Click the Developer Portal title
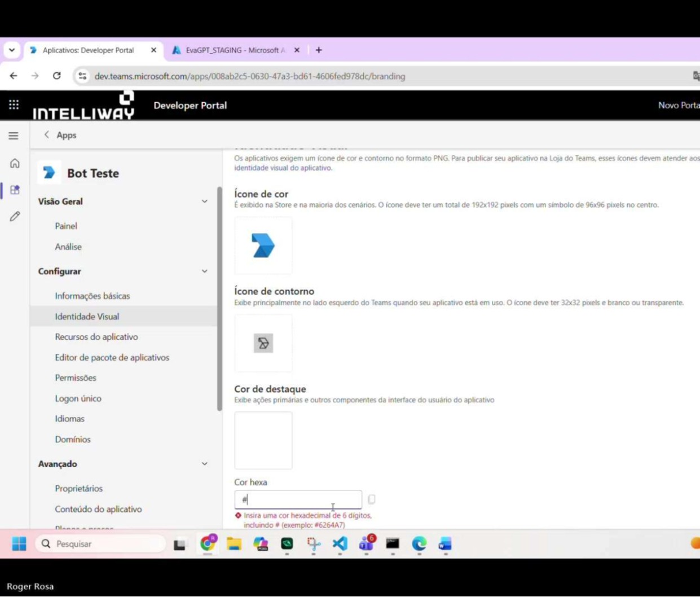Viewport: 700px width, 597px height. [190, 106]
